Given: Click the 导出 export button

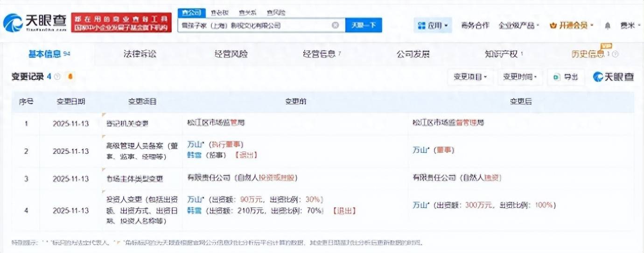Looking at the screenshot, I should pos(566,77).
